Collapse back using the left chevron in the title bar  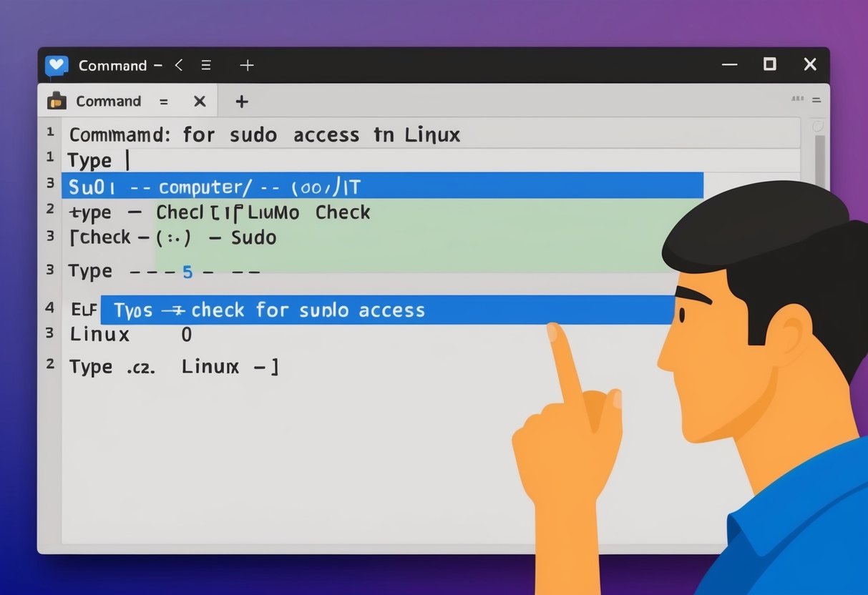click(179, 64)
